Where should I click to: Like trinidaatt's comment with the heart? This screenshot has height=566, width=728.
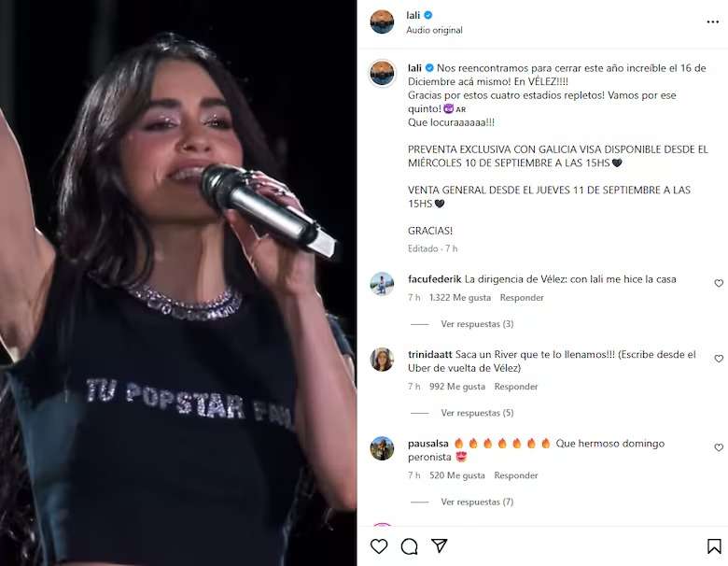pyautogui.click(x=719, y=359)
